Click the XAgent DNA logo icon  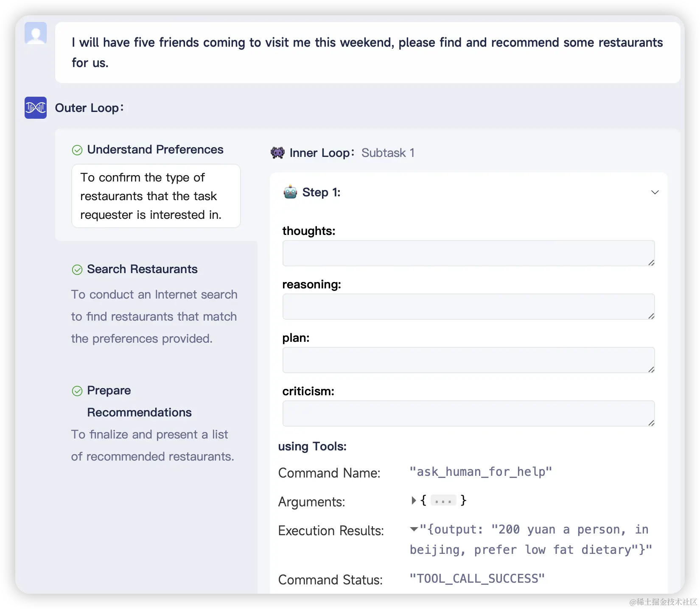point(36,108)
